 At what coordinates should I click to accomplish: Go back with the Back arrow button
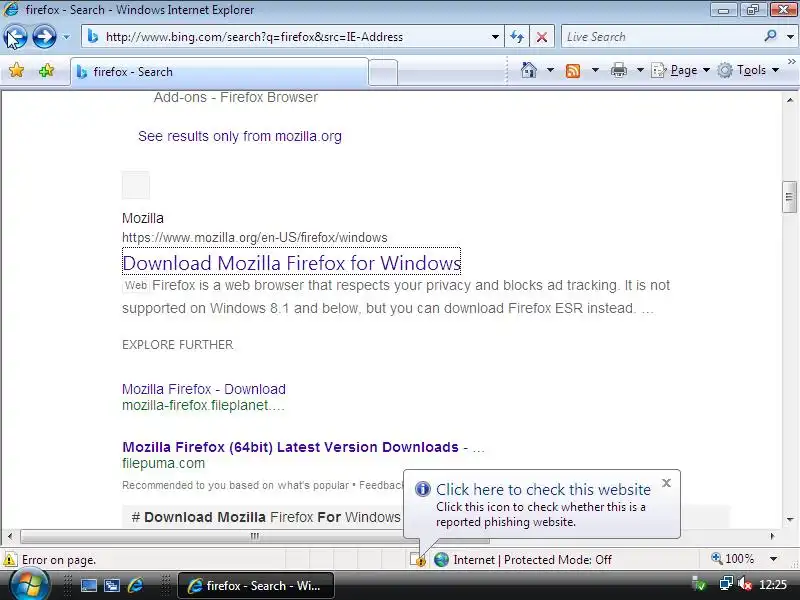point(15,37)
